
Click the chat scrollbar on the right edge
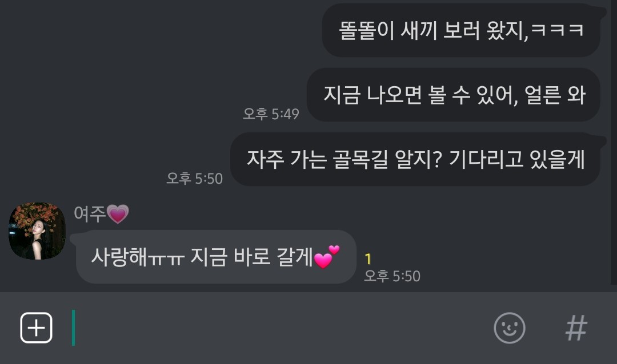(614, 141)
